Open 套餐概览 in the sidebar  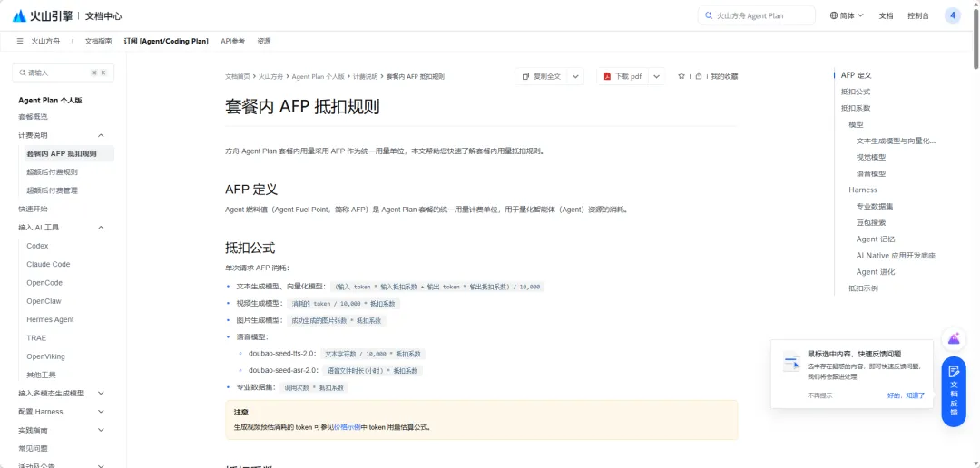(34, 117)
